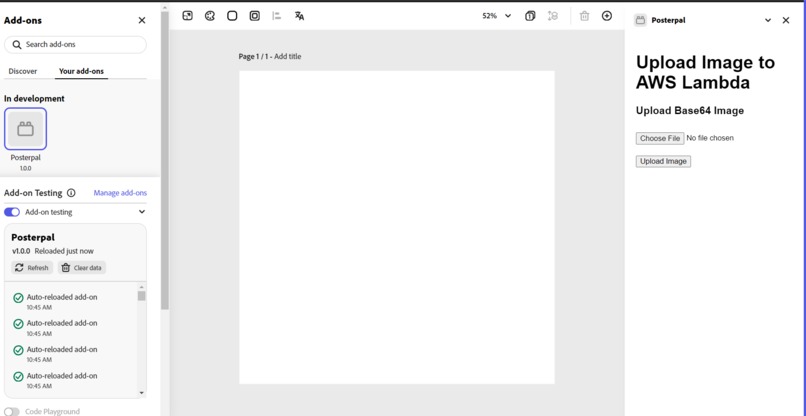This screenshot has height=416, width=806.
Task: Click the Choose File button
Action: click(x=660, y=138)
